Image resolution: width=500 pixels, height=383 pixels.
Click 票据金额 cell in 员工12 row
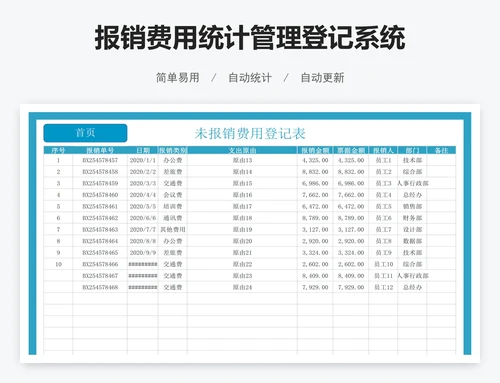click(351, 287)
